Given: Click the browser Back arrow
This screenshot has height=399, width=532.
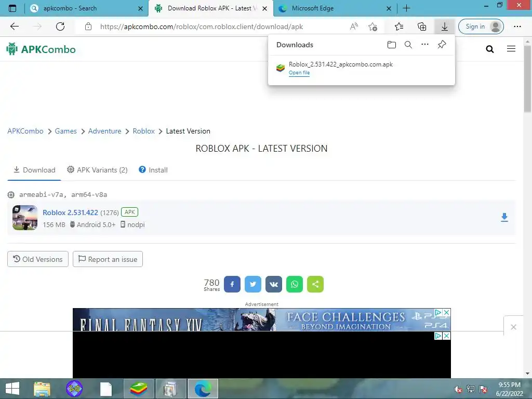Looking at the screenshot, I should [14, 26].
